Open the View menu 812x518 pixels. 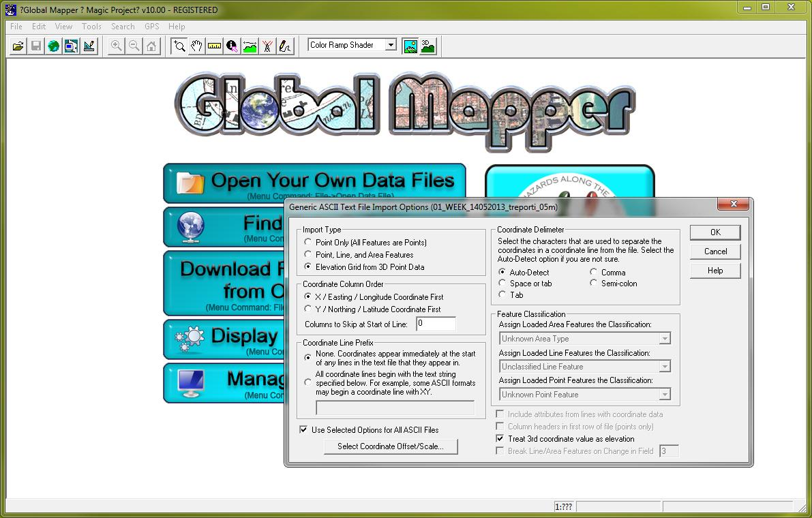[x=63, y=27]
